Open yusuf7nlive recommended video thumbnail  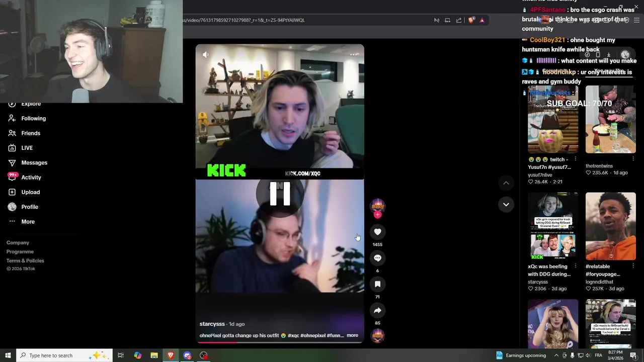[553, 119]
